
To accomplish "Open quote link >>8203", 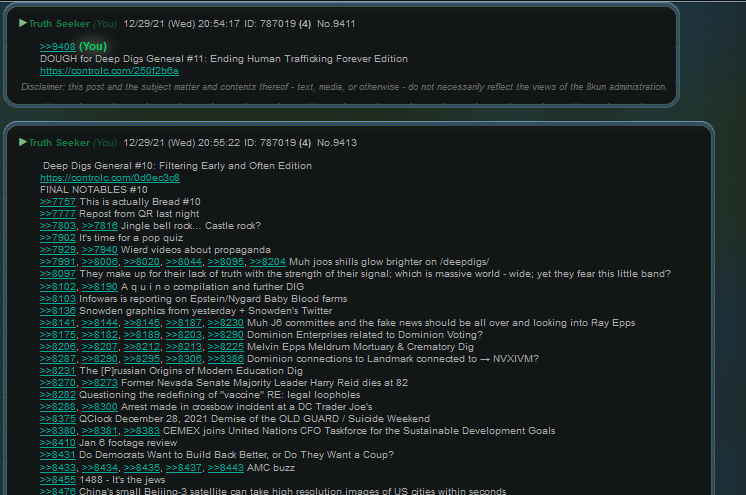I will 184,335.
